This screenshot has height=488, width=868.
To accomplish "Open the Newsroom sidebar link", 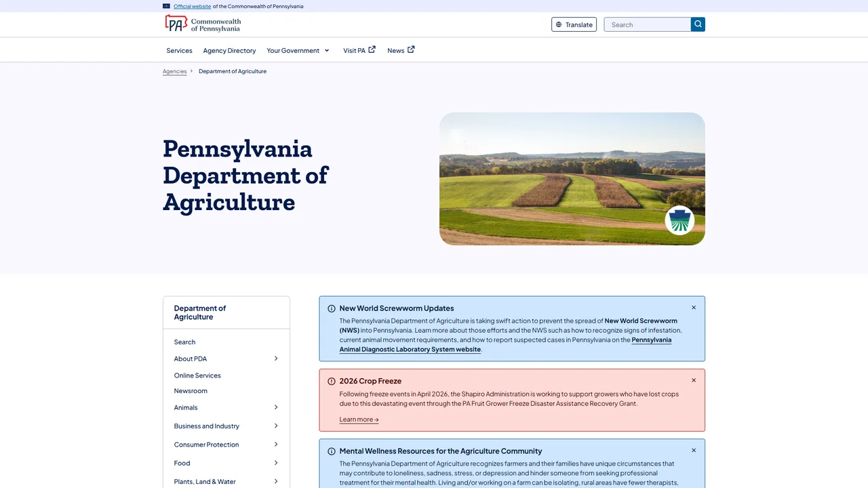I will pos(191,391).
